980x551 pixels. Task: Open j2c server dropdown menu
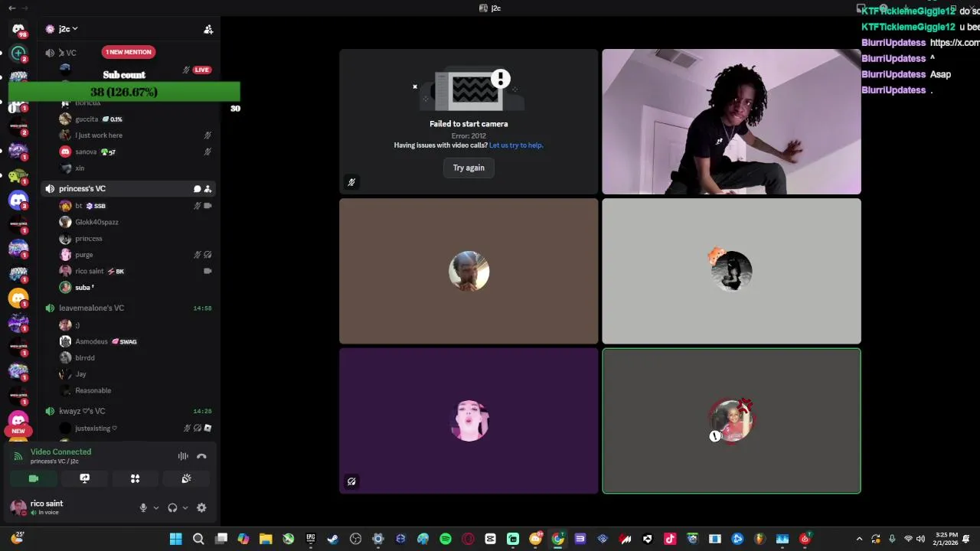pos(64,29)
